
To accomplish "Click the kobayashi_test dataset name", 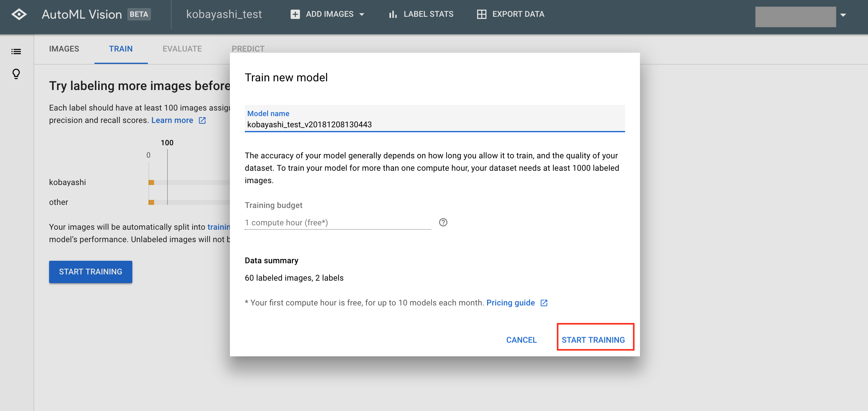I will (224, 14).
